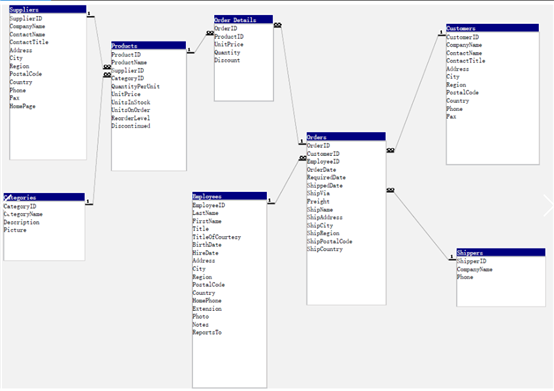
Task: Click SupplierID field in Products table
Action: pos(128,70)
